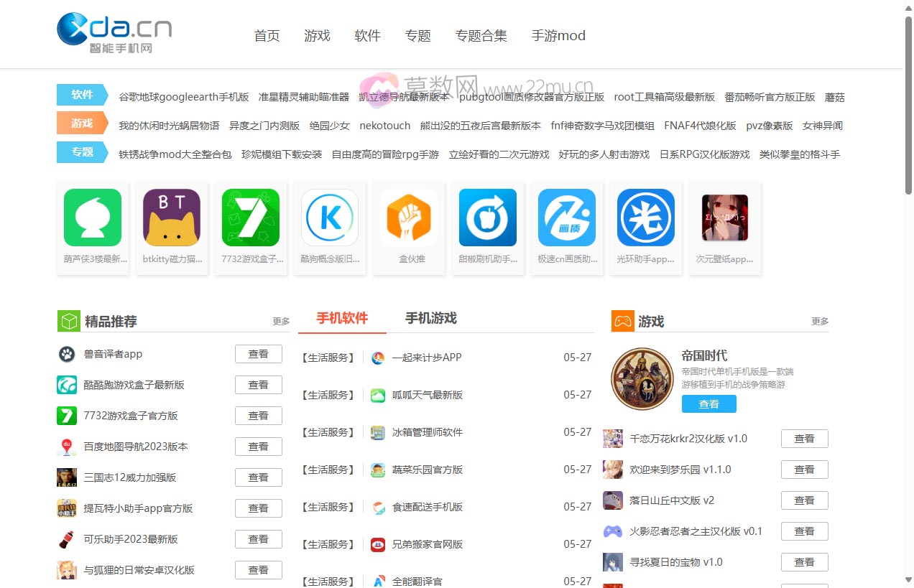Click the 甜椒刷机助手 app icon
The image size is (914, 588).
click(x=488, y=218)
